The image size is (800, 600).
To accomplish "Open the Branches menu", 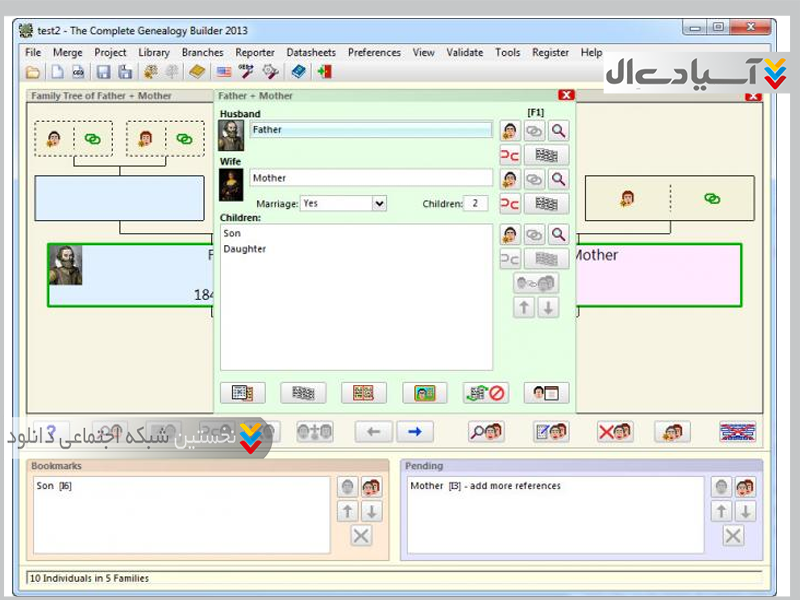I will click(202, 53).
